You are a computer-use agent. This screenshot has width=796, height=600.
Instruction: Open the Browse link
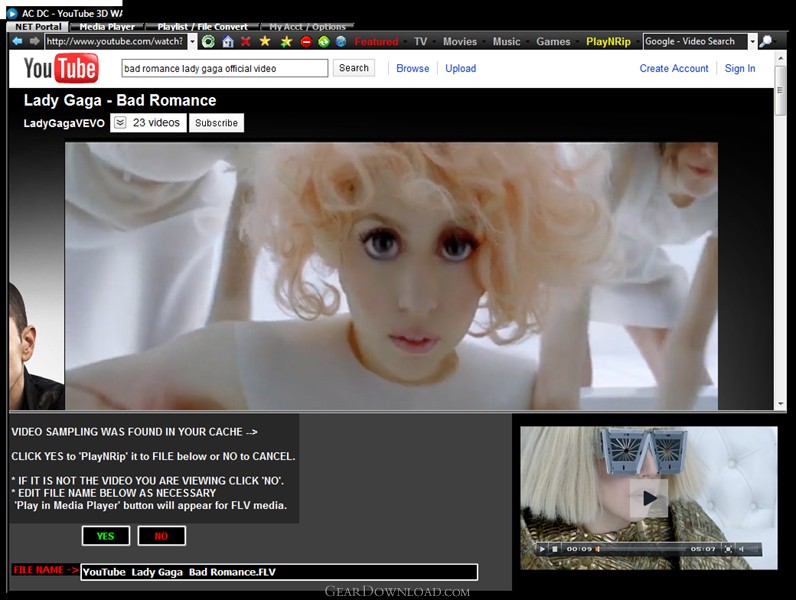(413, 69)
